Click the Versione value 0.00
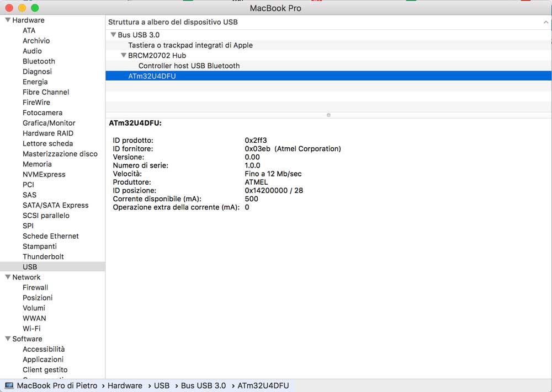Image resolution: width=552 pixels, height=392 pixels. 252,157
